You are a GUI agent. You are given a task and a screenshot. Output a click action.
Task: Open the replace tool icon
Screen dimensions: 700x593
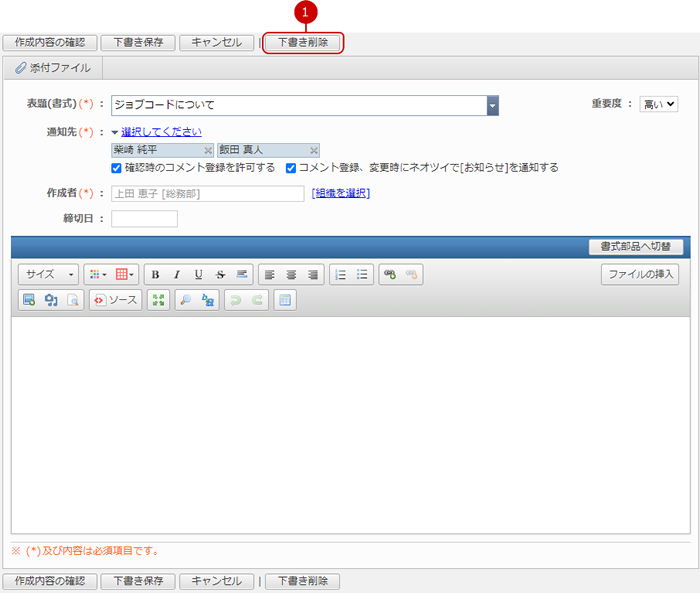pyautogui.click(x=208, y=300)
